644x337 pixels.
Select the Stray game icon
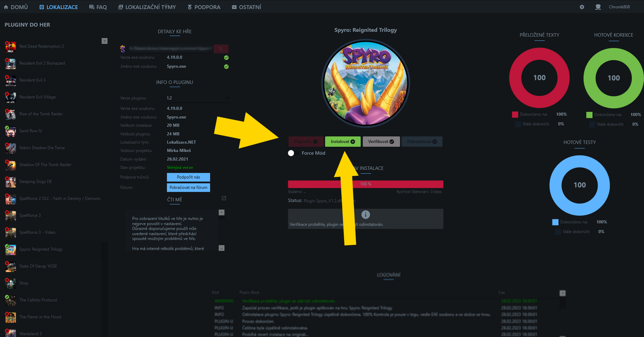click(10, 283)
